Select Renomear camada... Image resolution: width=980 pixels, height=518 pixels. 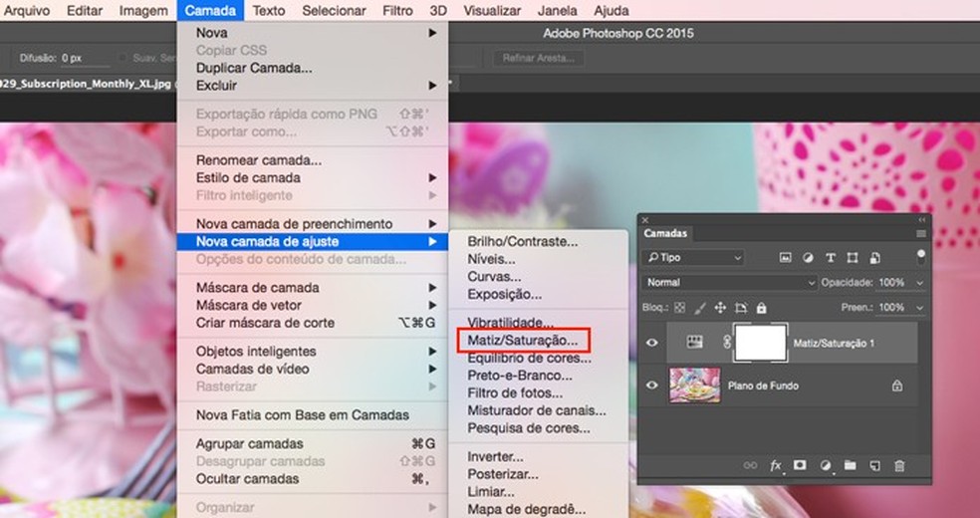point(259,160)
